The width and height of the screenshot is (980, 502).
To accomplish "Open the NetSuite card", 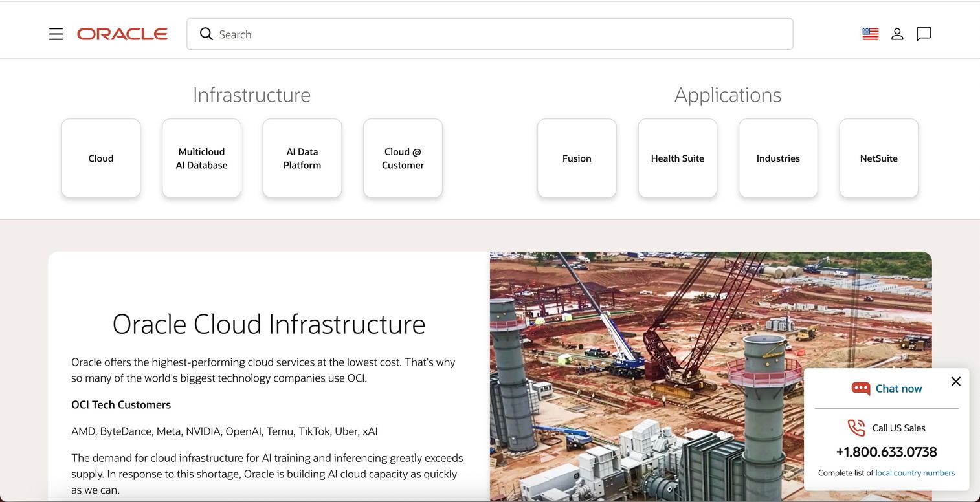I will point(879,158).
